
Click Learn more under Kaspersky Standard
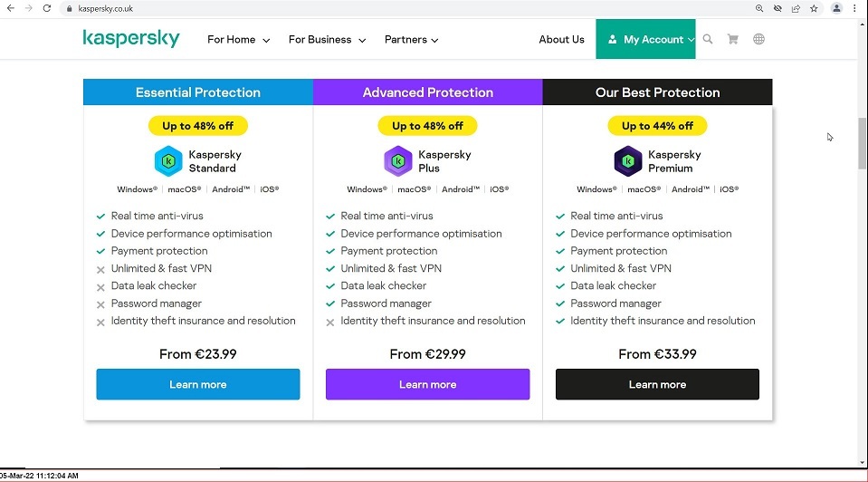pyautogui.click(x=198, y=384)
